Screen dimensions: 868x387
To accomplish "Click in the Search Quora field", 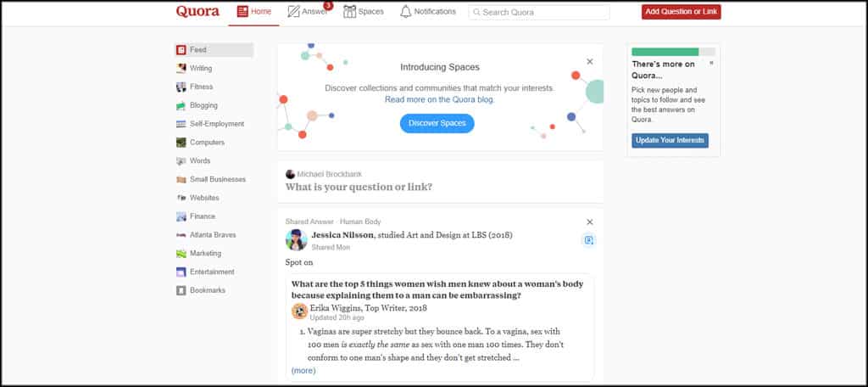I will [539, 12].
